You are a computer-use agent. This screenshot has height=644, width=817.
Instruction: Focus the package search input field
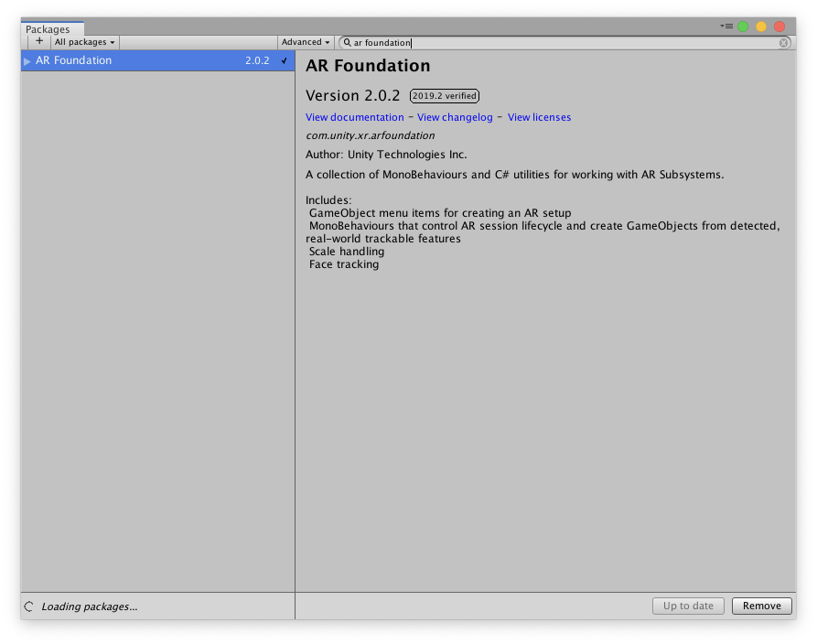564,43
